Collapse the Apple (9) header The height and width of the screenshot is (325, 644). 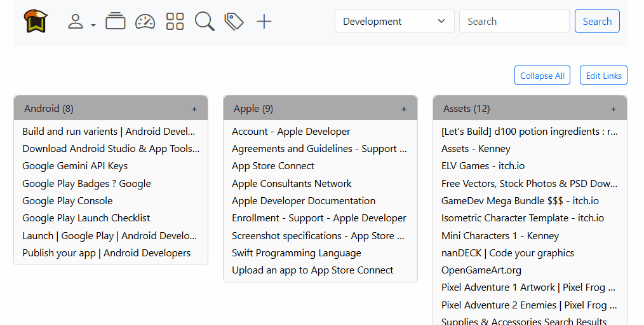click(x=253, y=109)
